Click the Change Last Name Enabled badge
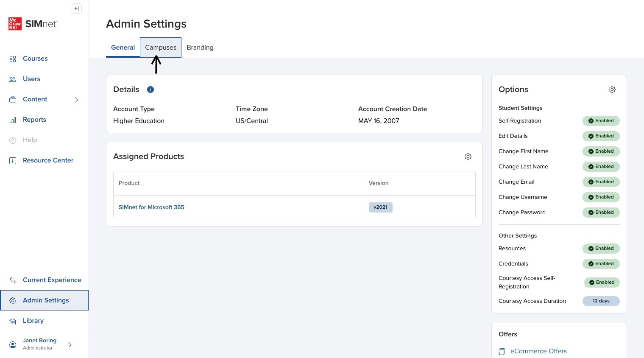The height and width of the screenshot is (358, 644). coord(601,167)
